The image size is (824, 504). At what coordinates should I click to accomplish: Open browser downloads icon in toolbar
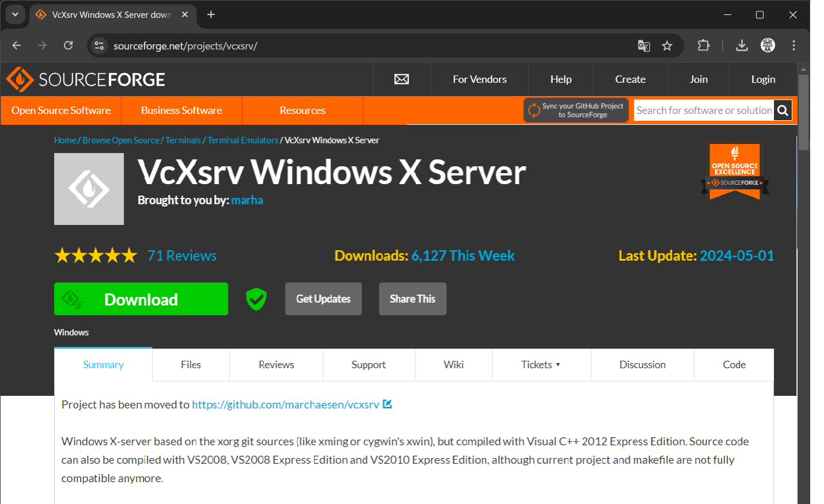pyautogui.click(x=742, y=45)
